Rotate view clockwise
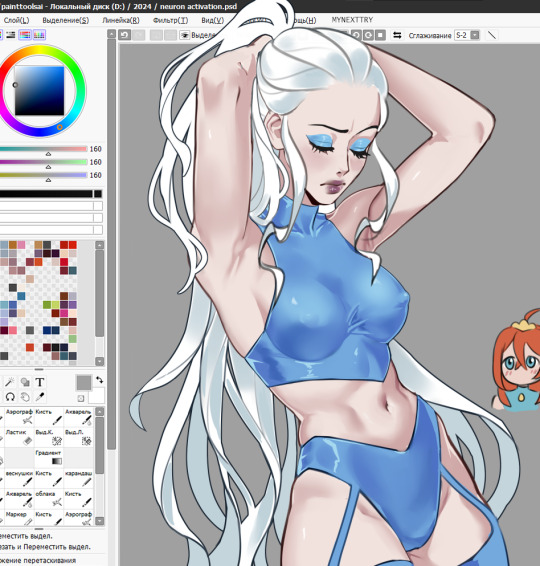540x566 pixels. pos(368,35)
